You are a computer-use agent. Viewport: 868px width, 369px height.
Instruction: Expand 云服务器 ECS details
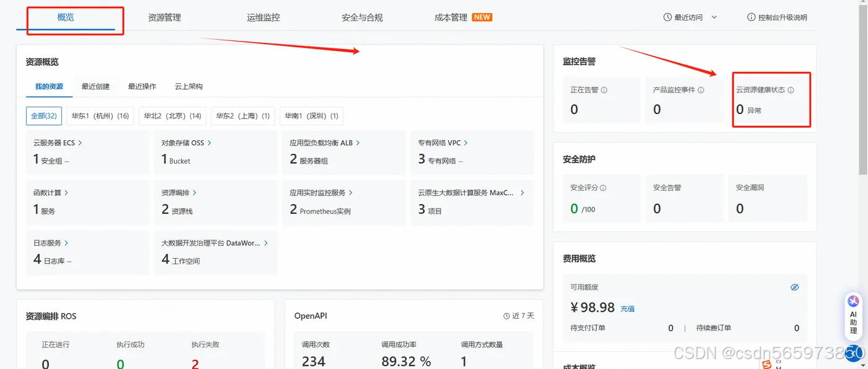click(81, 143)
